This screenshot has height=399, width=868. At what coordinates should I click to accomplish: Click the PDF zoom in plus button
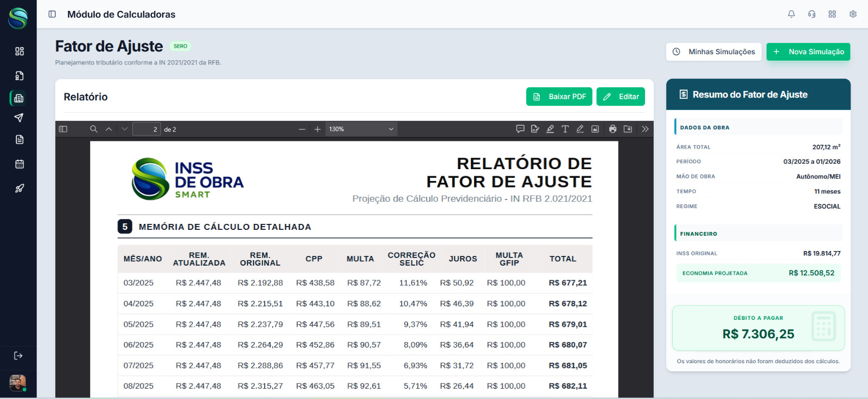317,129
